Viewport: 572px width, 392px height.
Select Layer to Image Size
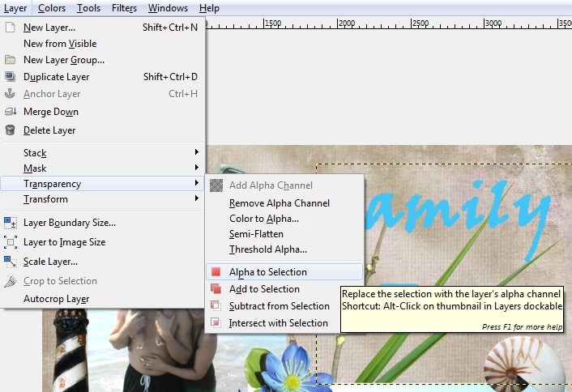tap(102, 242)
